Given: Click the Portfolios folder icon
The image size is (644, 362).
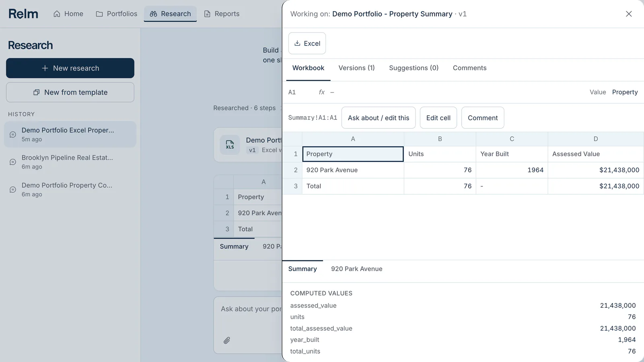Looking at the screenshot, I should [99, 14].
